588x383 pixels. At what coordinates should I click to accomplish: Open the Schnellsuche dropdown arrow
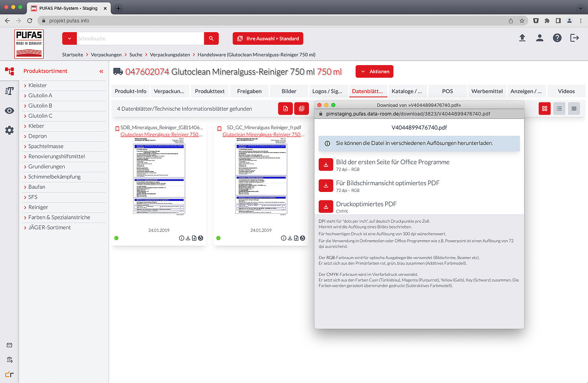coord(69,38)
